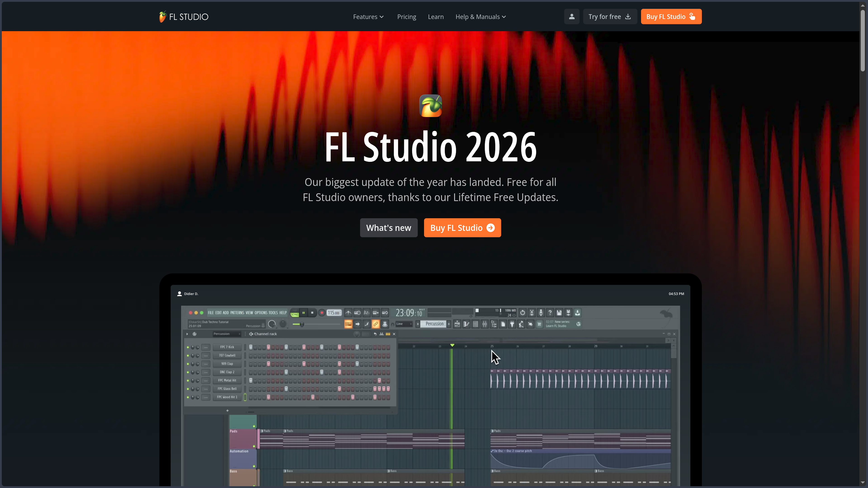
Task: Open the TOOLS menu
Action: pyautogui.click(x=273, y=313)
